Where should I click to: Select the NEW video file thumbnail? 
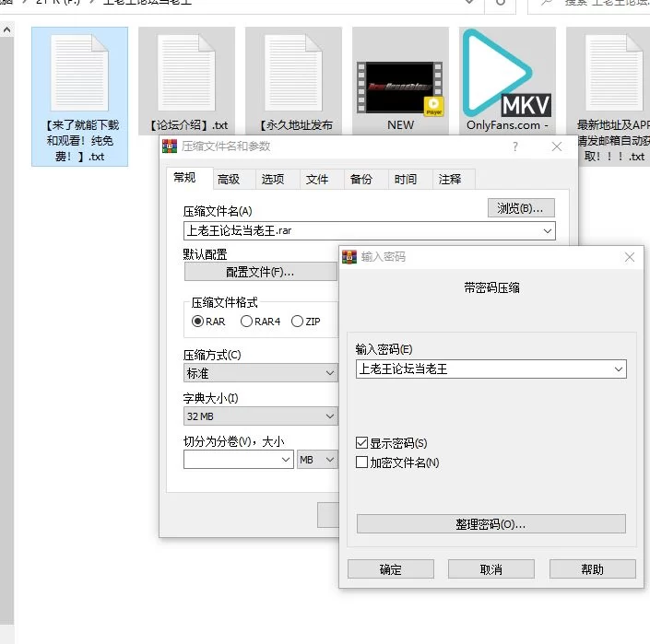pyautogui.click(x=400, y=88)
